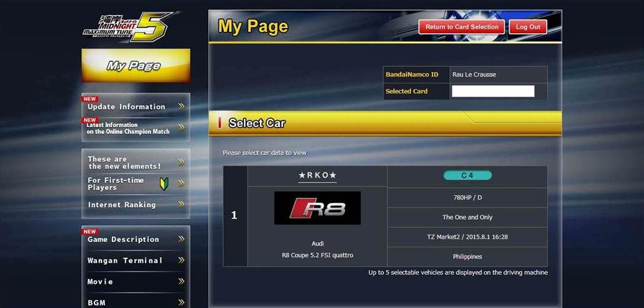644x308 pixels.
Task: Click the chevron beside Internet Ranking
Action: point(181,204)
